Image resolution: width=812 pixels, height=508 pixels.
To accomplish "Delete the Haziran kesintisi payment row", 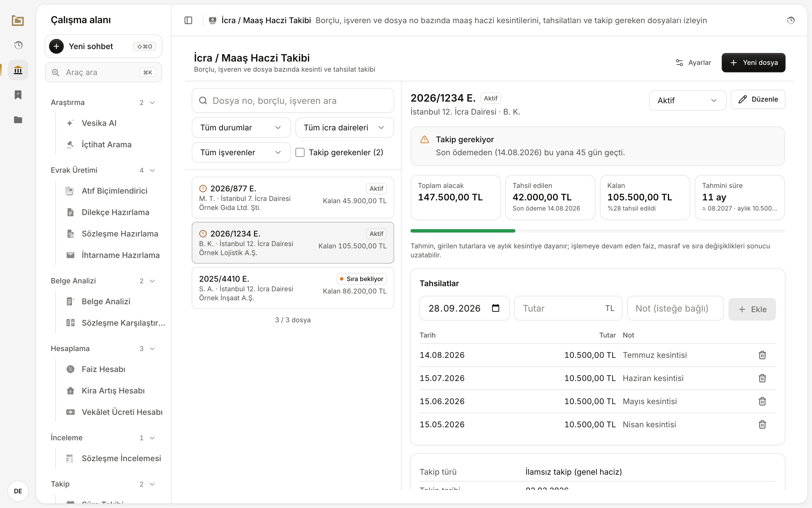I will pyautogui.click(x=762, y=378).
